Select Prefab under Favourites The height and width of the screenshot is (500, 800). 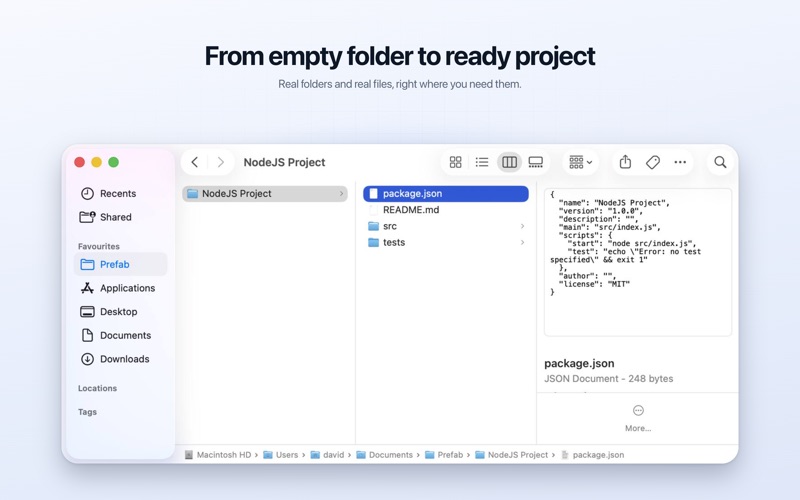[x=120, y=264]
